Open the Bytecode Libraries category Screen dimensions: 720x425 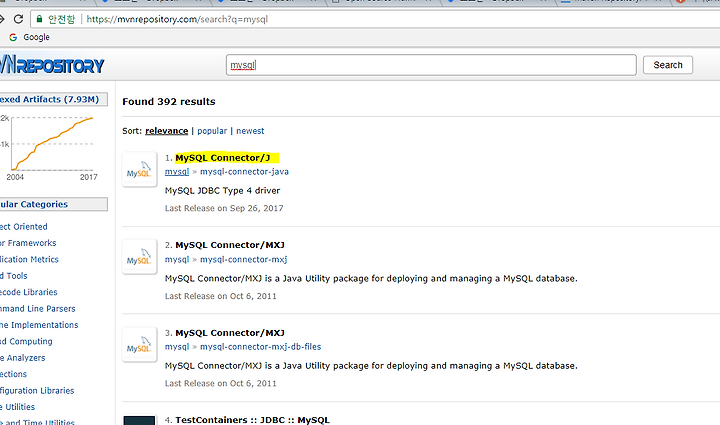(28, 292)
